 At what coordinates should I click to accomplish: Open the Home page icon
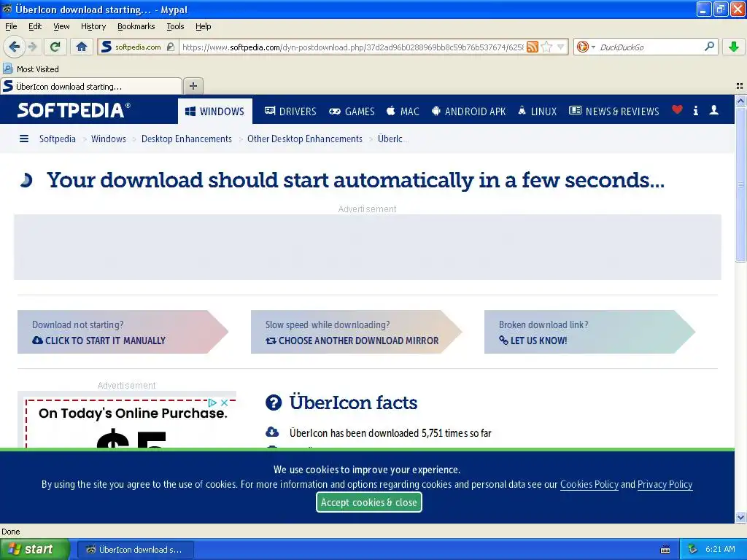click(x=82, y=47)
